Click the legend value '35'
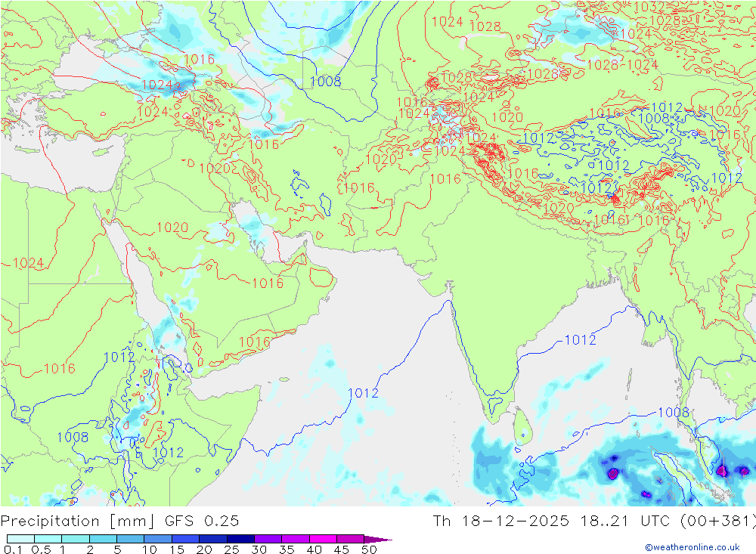The width and height of the screenshot is (756, 554). [x=287, y=549]
